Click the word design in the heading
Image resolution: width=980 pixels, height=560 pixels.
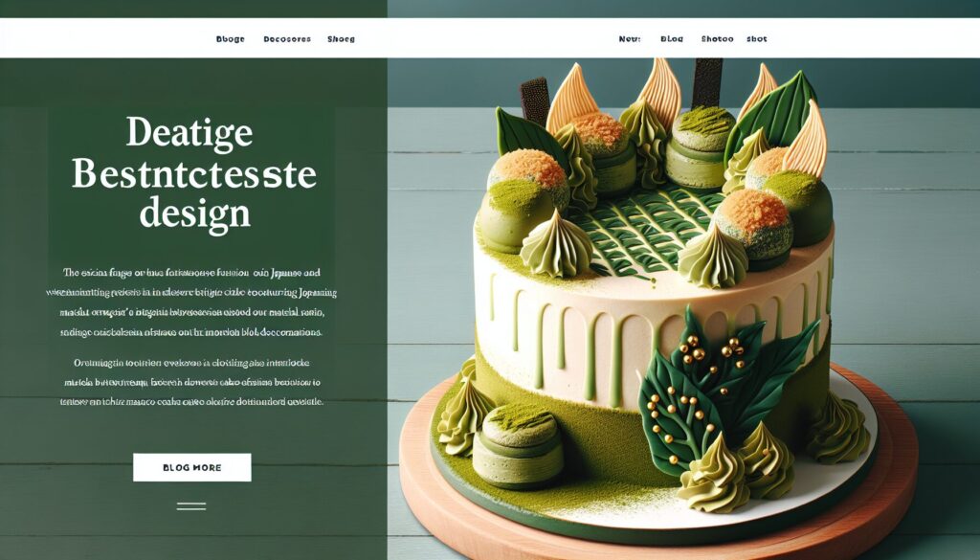(x=194, y=214)
